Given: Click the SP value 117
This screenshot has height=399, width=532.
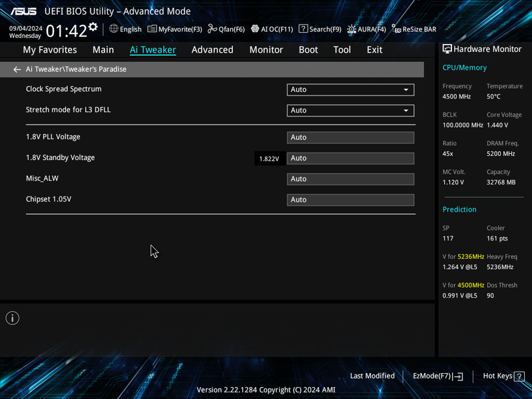Looking at the screenshot, I should (x=448, y=238).
